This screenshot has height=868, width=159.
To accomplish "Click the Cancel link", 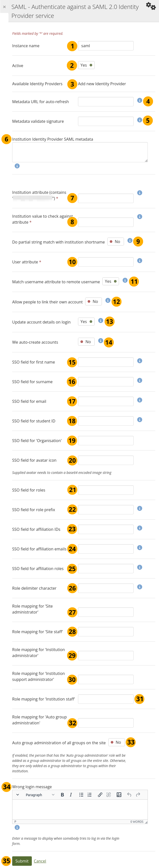I will click(40, 861).
